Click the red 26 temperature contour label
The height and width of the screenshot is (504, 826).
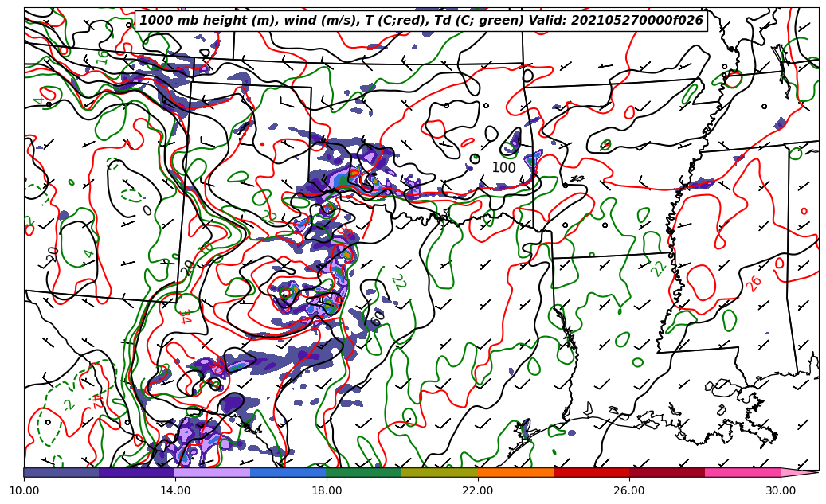(x=754, y=283)
